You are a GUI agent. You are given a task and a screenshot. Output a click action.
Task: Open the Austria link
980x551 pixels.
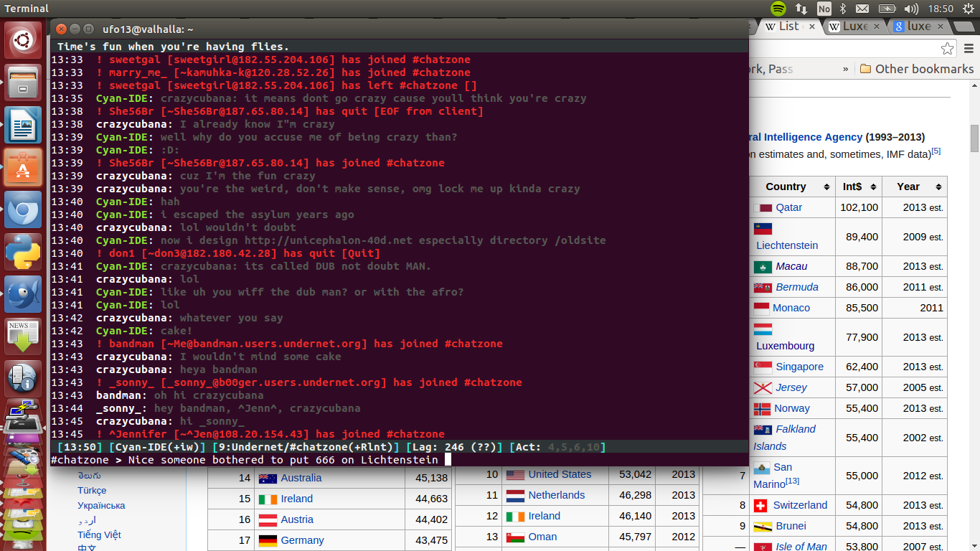coord(297,519)
